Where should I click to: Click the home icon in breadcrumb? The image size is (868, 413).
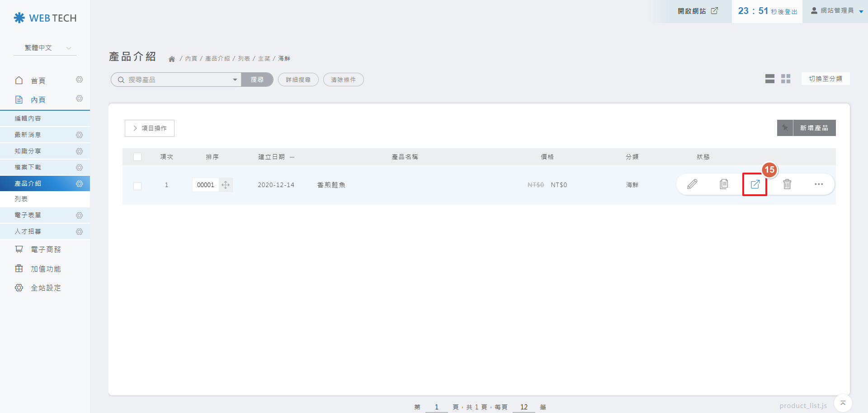(x=172, y=59)
